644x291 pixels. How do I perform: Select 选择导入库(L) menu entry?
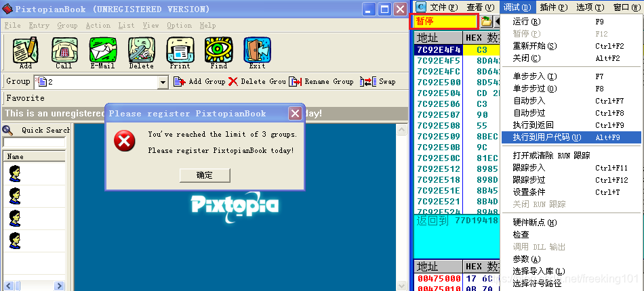pyautogui.click(x=571, y=271)
